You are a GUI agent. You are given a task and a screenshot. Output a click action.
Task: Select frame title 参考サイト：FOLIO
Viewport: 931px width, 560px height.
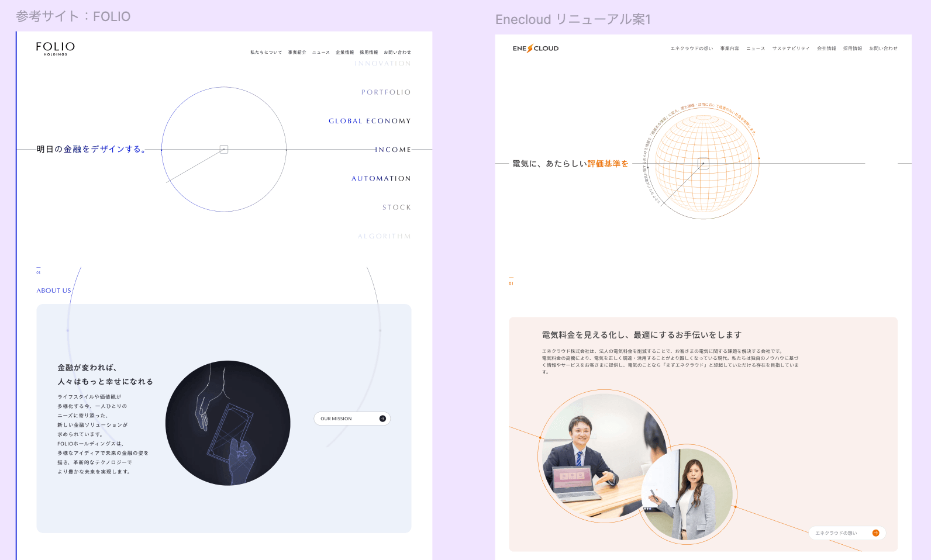(x=73, y=16)
